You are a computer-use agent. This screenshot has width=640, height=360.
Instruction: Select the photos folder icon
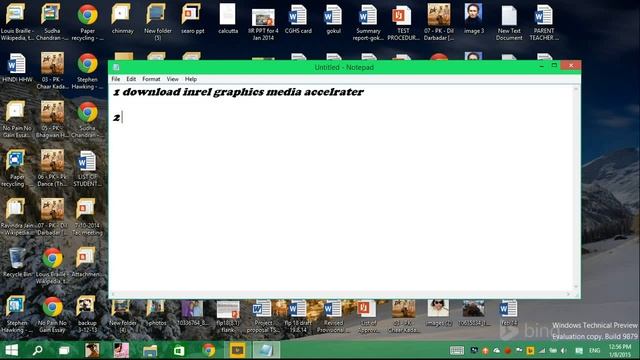point(157,313)
